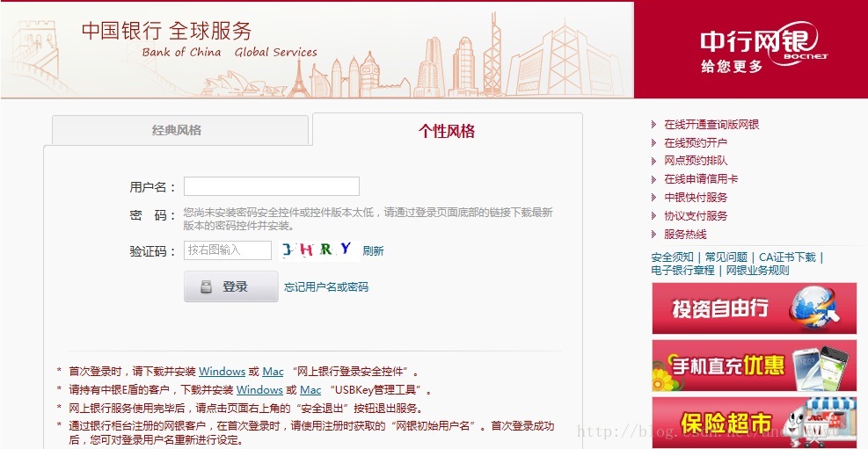
Task: Click the 投资自由行 banner
Action: pyautogui.click(x=754, y=308)
